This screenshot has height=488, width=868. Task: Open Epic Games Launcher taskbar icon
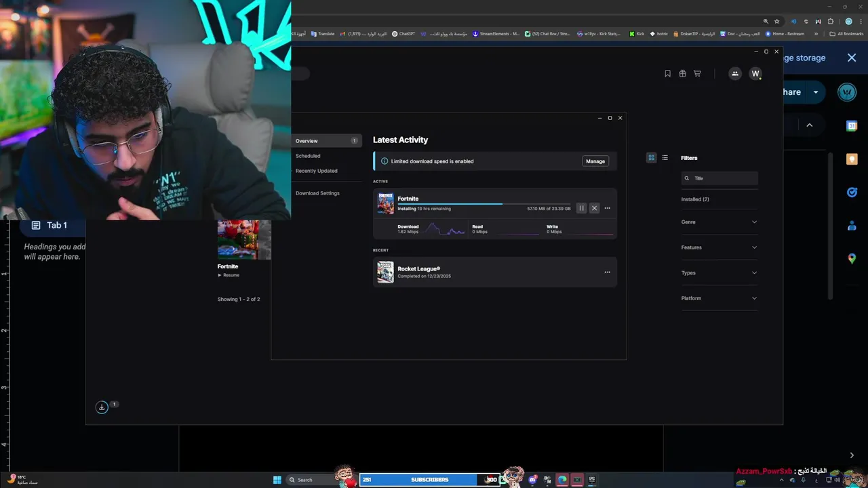tap(592, 480)
